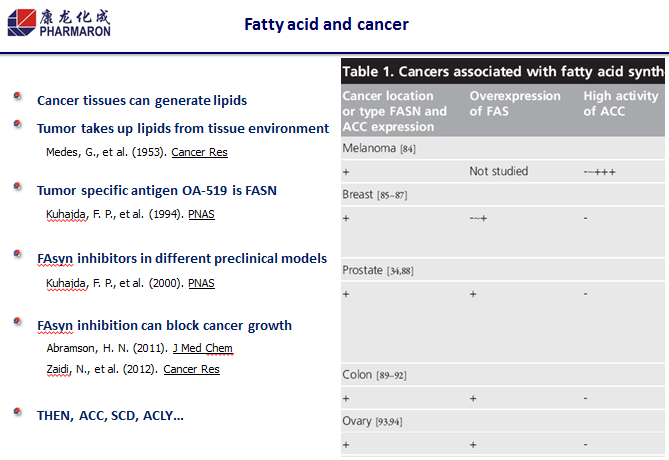This screenshot has width=669, height=460.
Task: Click bullet beside 'FAsyn inhibitors in different preclinical models'
Action: click(17, 255)
